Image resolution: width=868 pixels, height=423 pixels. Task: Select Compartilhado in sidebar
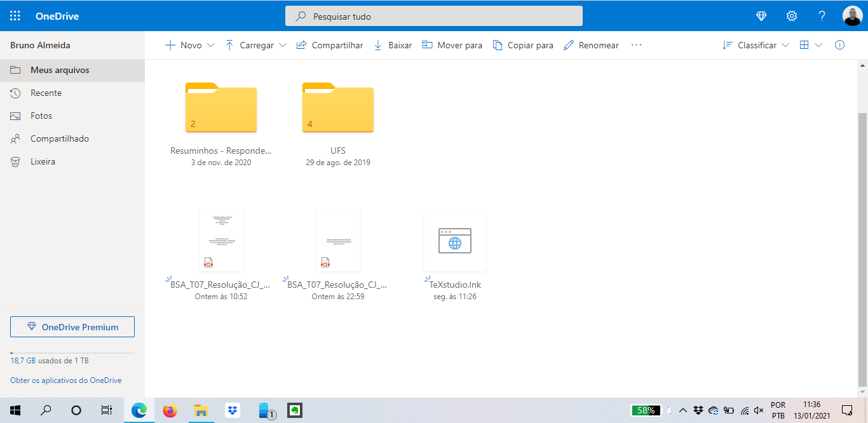point(72,138)
